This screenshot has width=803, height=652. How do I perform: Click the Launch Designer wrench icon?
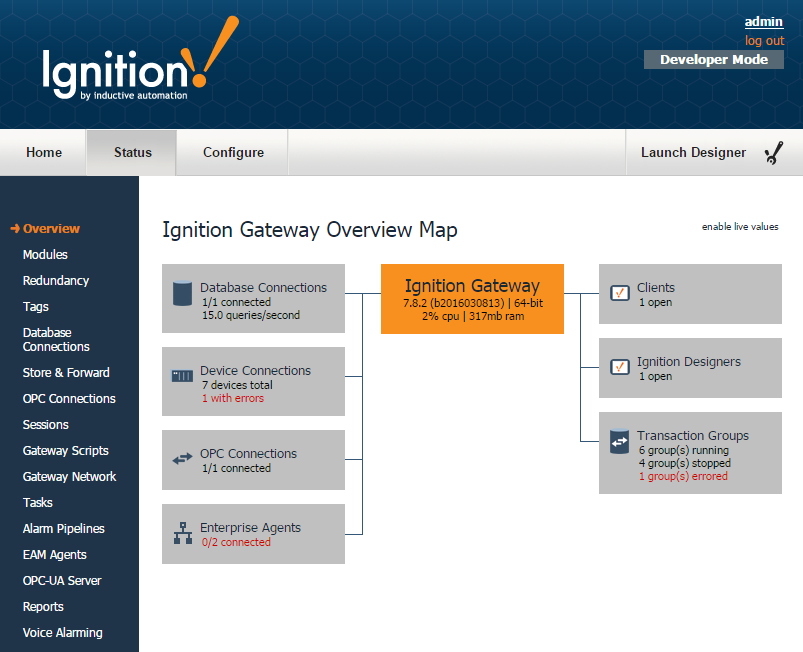click(774, 153)
